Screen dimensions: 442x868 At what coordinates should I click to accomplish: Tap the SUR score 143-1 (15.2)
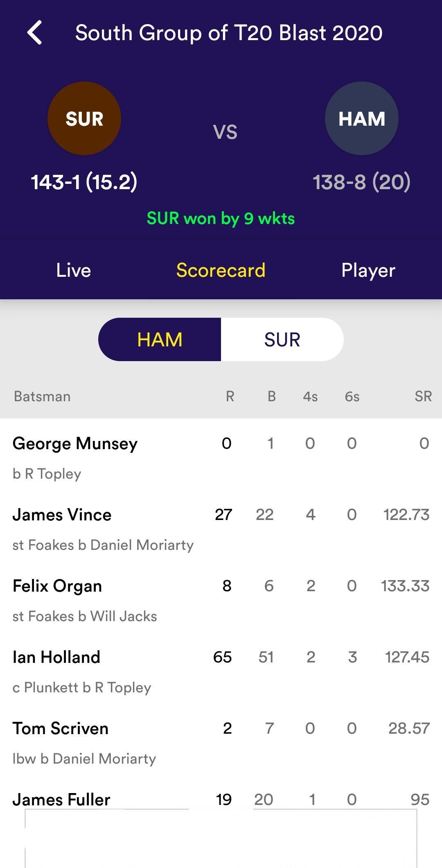click(x=84, y=182)
